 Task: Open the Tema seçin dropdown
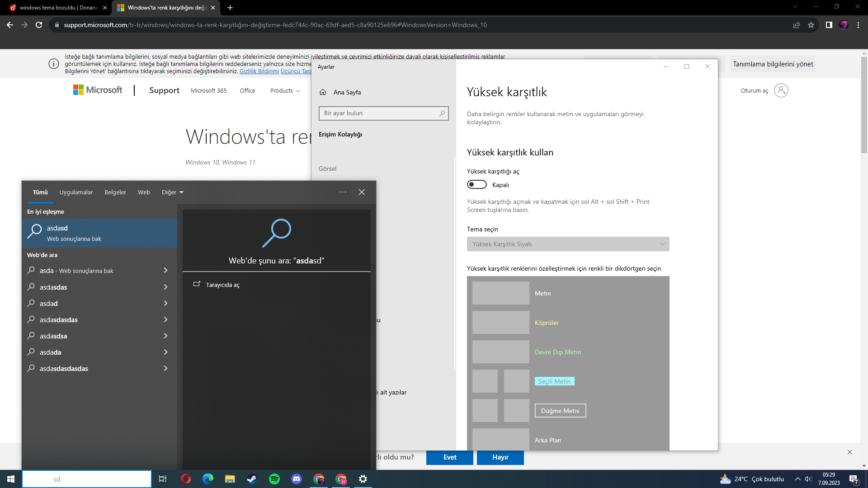pos(568,244)
